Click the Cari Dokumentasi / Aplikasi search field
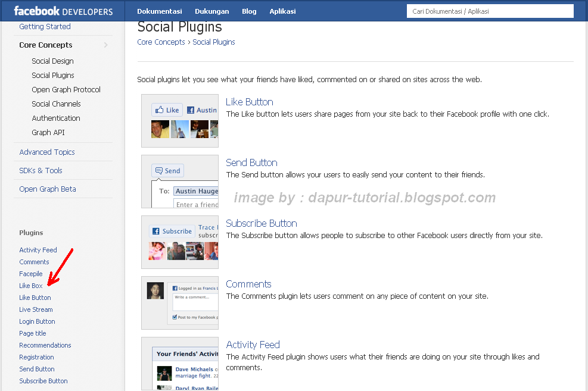This screenshot has width=588, height=391. coord(490,11)
